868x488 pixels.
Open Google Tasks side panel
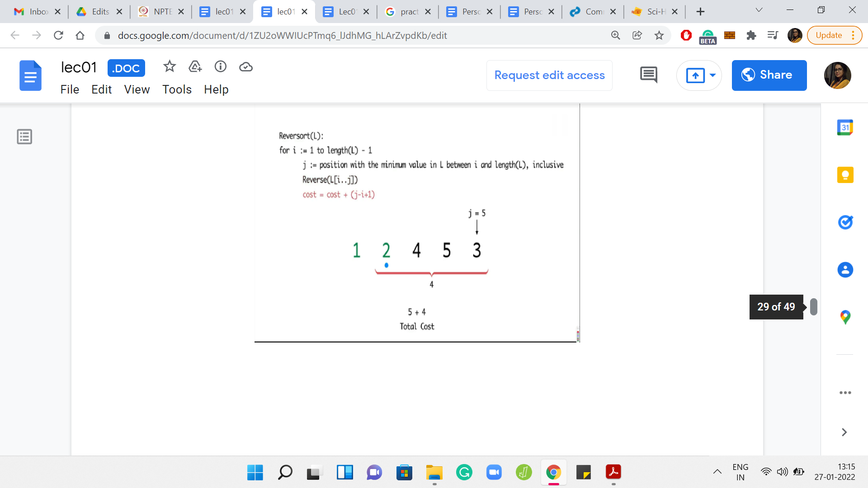[x=845, y=222]
